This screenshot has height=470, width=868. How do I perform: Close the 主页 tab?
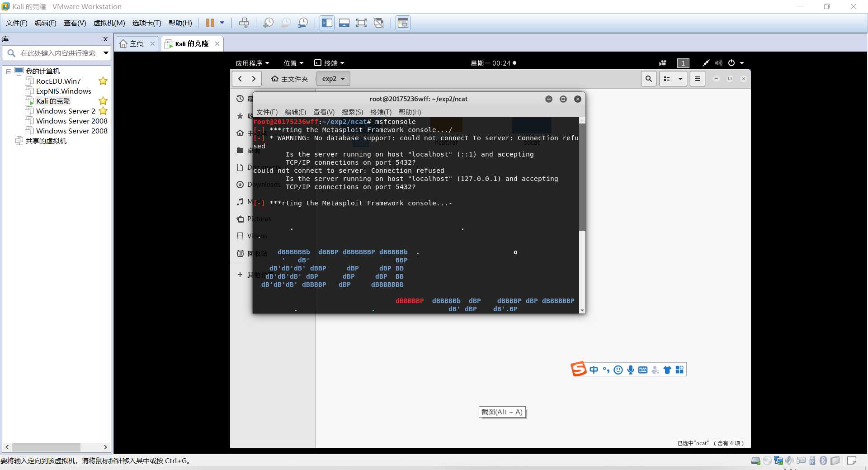(152, 43)
